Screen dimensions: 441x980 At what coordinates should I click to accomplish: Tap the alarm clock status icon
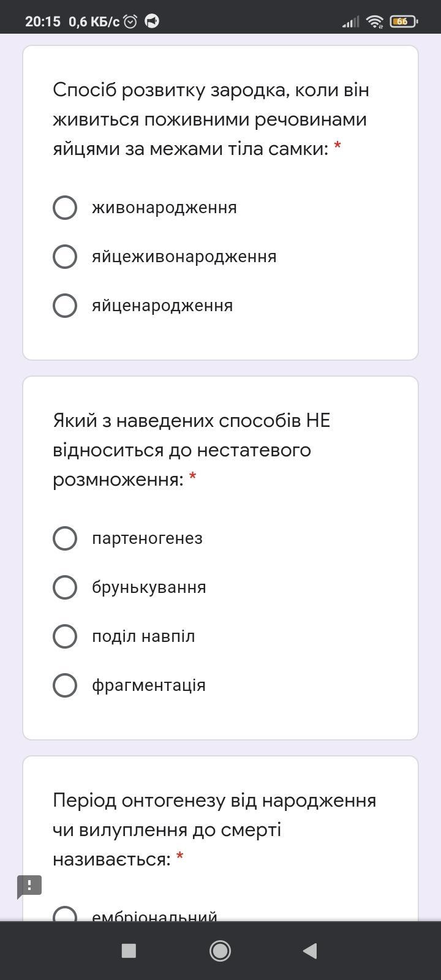coord(130,21)
